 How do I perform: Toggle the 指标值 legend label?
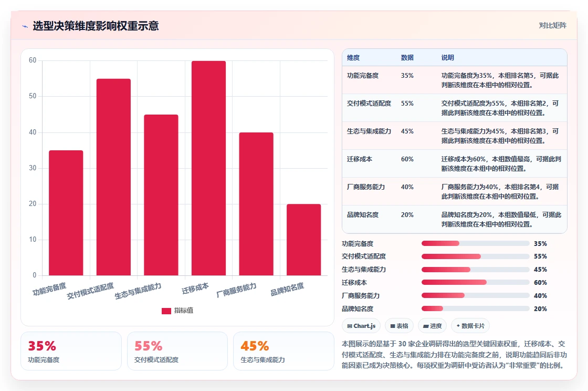coord(183,311)
